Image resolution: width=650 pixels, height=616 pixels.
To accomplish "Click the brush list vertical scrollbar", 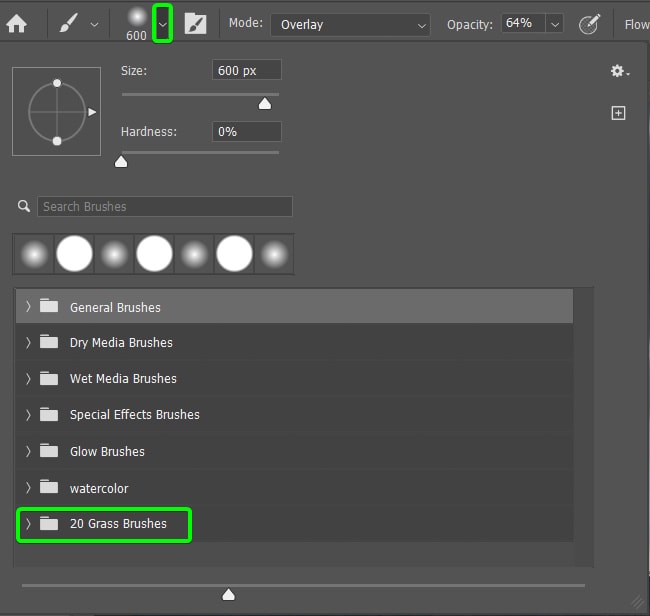I will tap(583, 427).
